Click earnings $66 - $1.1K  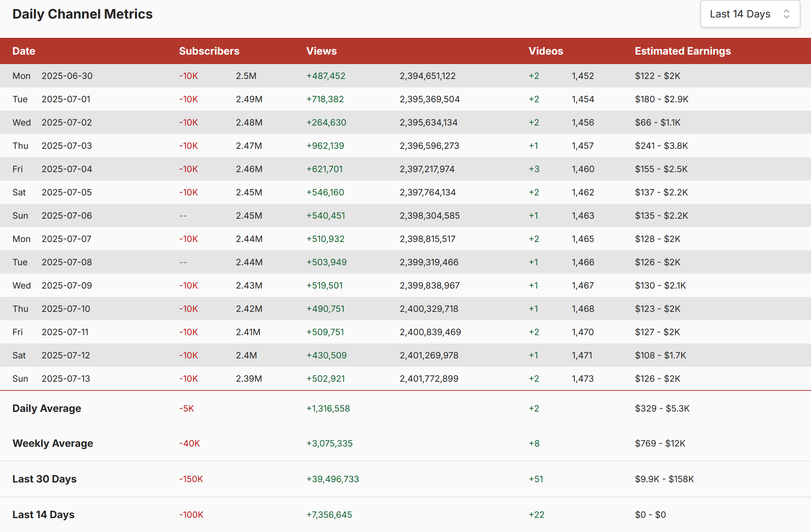click(658, 122)
